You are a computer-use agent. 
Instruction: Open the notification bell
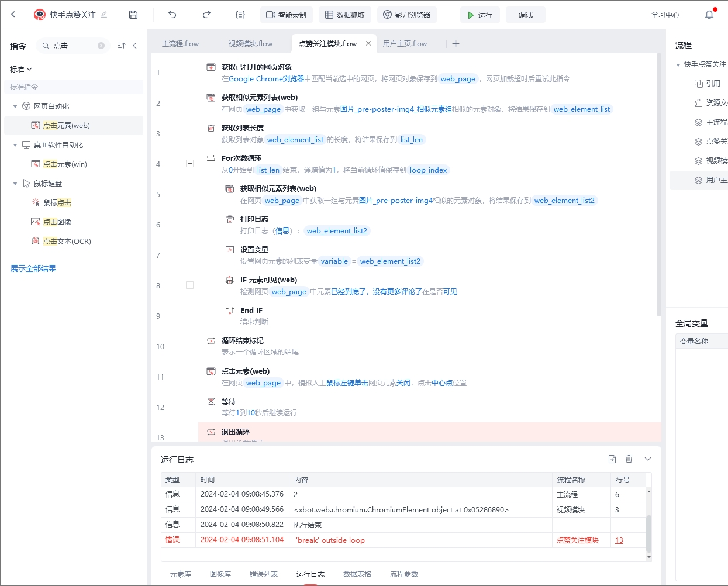709,15
